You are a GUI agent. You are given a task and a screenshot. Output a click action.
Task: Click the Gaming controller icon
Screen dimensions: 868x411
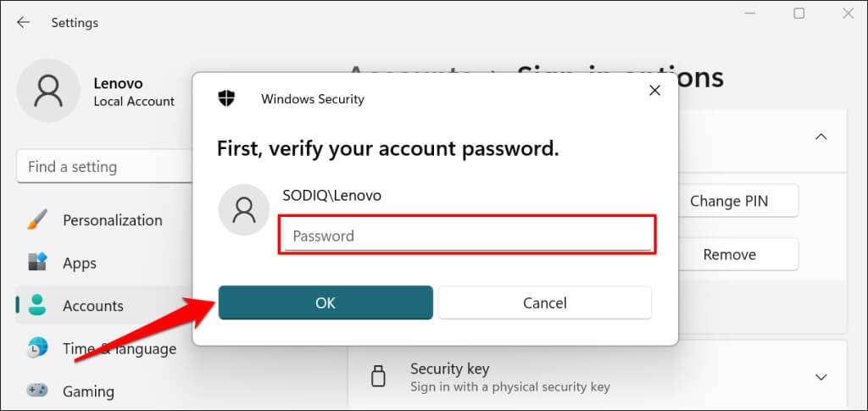37,392
